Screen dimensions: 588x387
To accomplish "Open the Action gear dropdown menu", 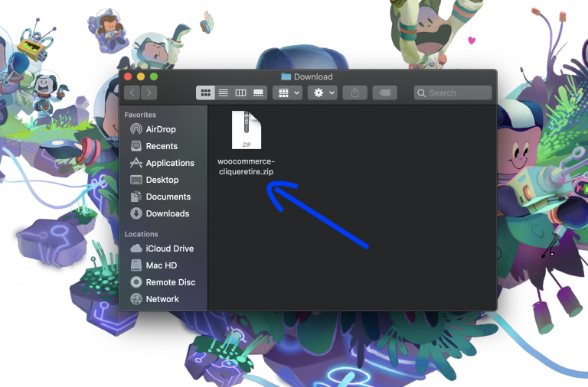I will [x=322, y=93].
